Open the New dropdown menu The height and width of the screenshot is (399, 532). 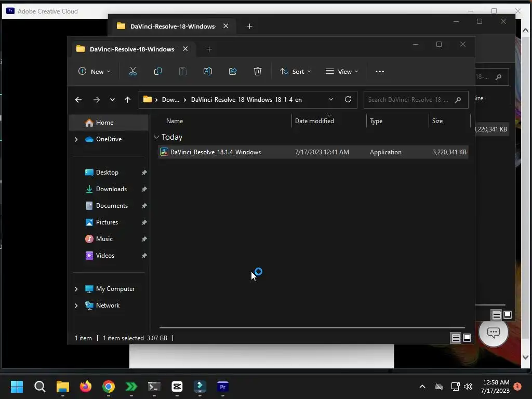95,72
